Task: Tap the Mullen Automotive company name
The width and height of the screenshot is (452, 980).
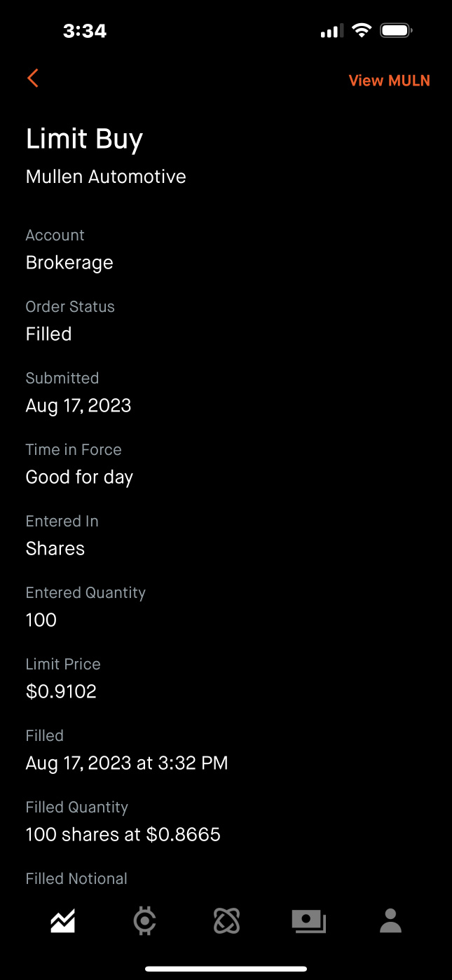Action: click(x=106, y=177)
